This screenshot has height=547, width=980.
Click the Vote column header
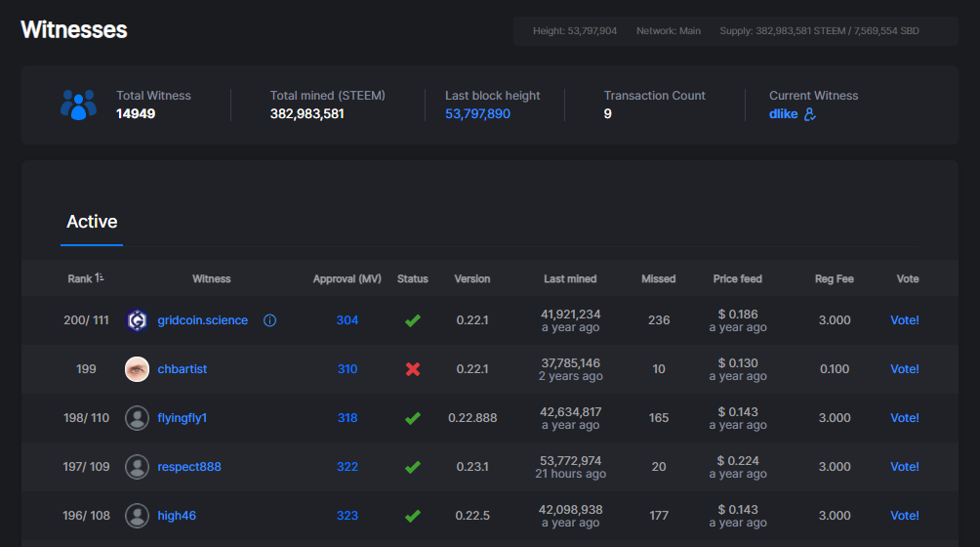908,278
